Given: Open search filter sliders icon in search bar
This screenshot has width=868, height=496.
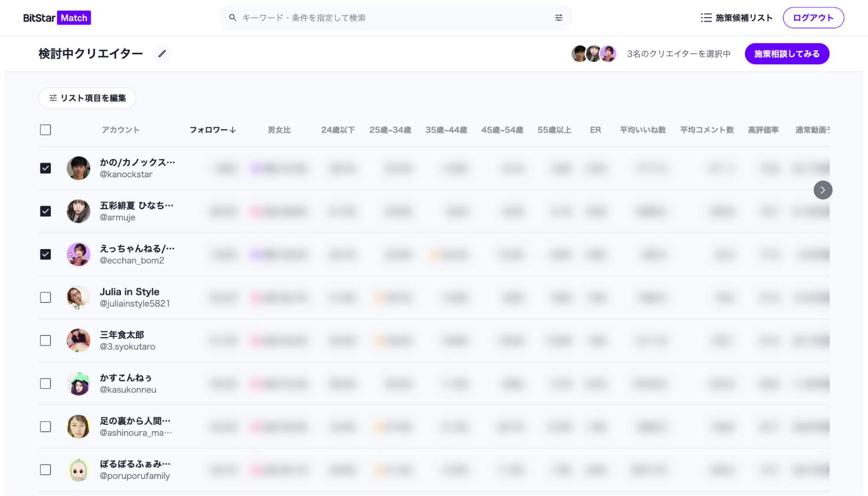Looking at the screenshot, I should point(558,18).
